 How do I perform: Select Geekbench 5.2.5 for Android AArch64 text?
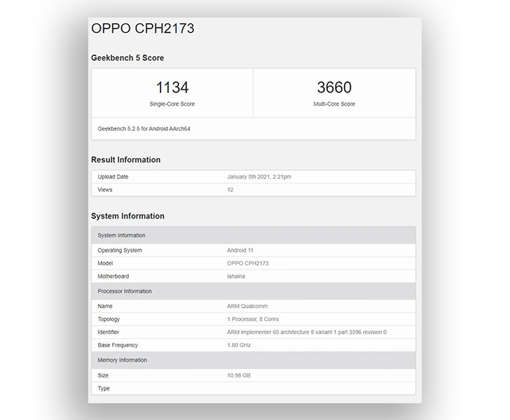pyautogui.click(x=144, y=129)
